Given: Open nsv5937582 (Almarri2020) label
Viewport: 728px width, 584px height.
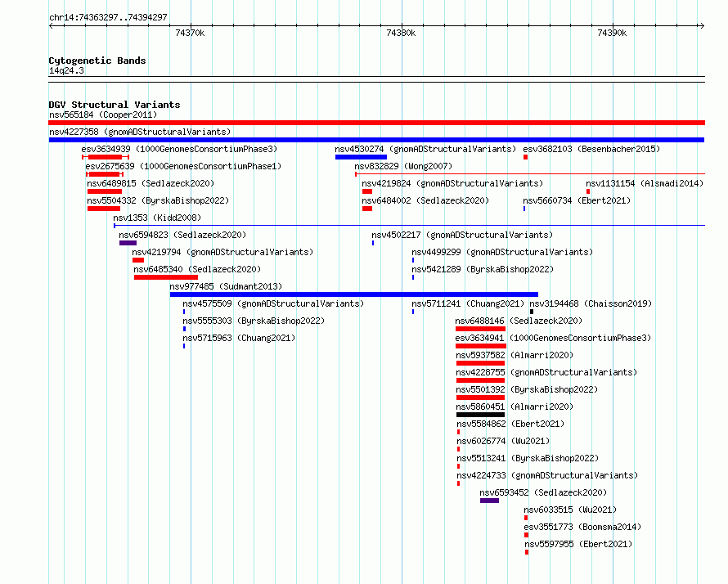Looking at the screenshot, I should coord(515,355).
